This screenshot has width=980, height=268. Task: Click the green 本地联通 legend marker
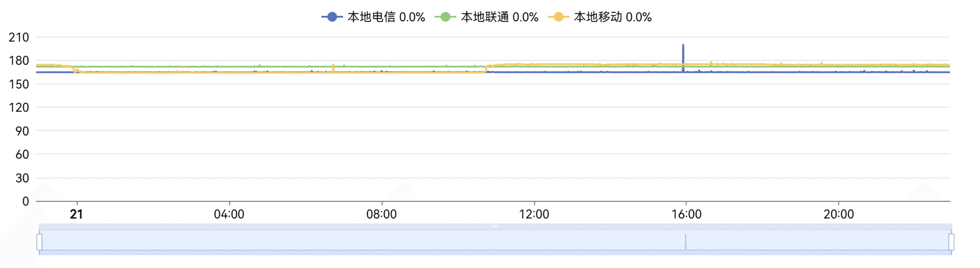tap(445, 17)
